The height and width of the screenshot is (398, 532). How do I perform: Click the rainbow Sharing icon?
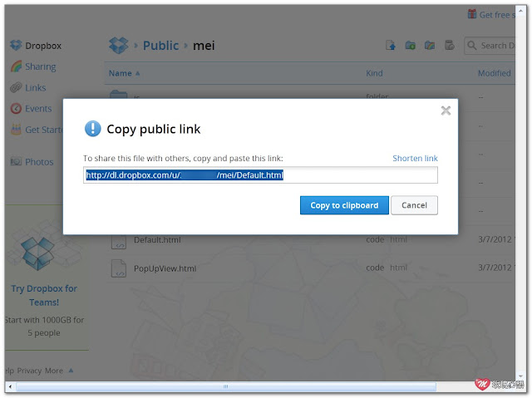click(x=16, y=66)
